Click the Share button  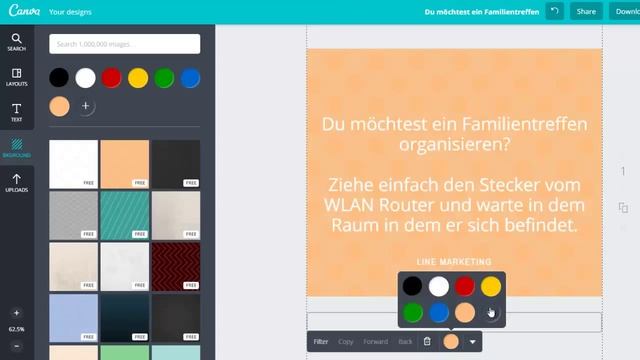pyautogui.click(x=586, y=11)
